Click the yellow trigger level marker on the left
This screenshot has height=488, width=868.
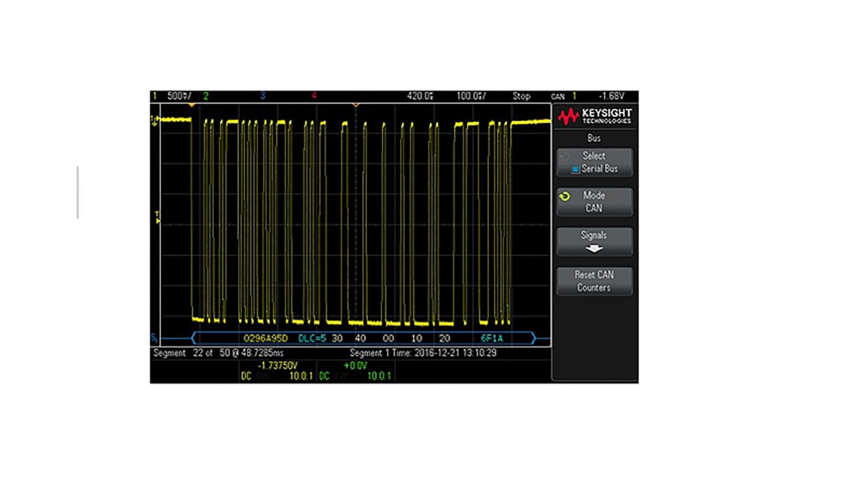[157, 220]
